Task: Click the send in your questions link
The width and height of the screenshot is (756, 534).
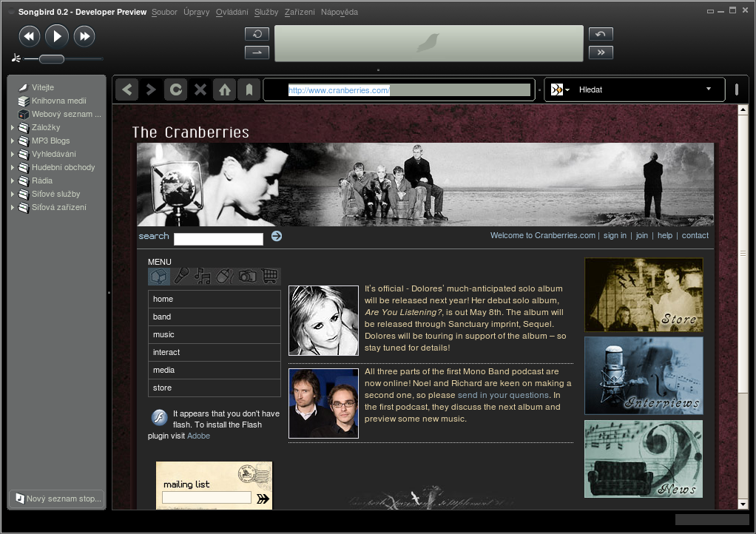Action: point(503,395)
